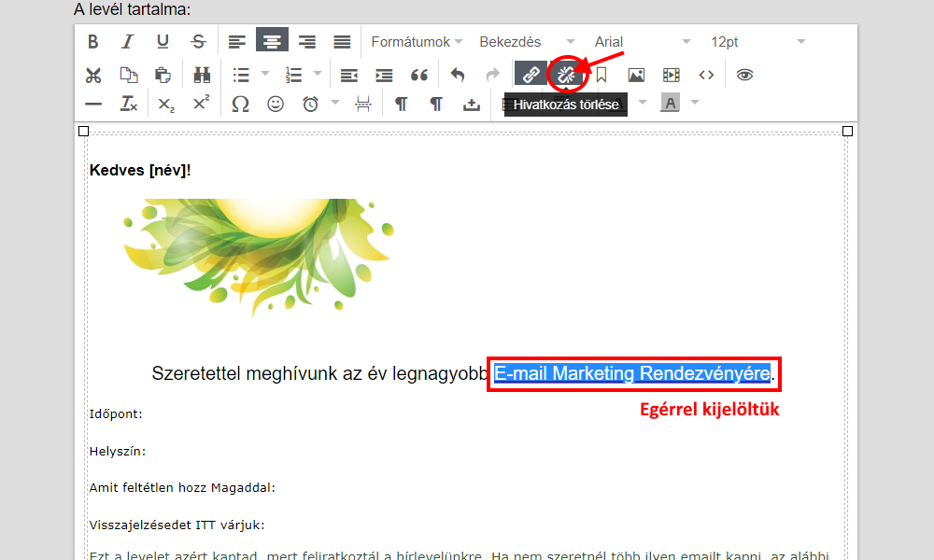Open the HTML source code view
The height and width of the screenshot is (560, 934).
point(706,75)
